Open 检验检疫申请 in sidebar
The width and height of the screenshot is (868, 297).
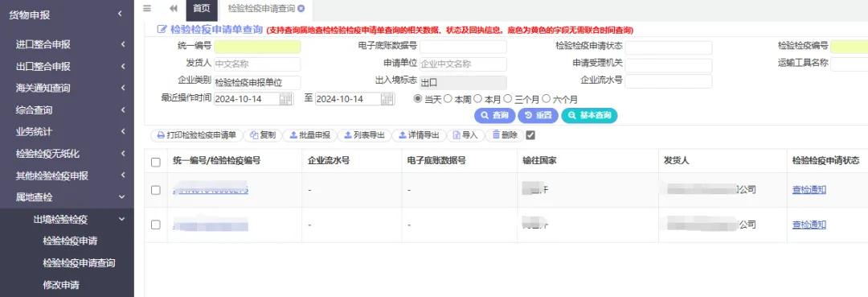(70, 241)
